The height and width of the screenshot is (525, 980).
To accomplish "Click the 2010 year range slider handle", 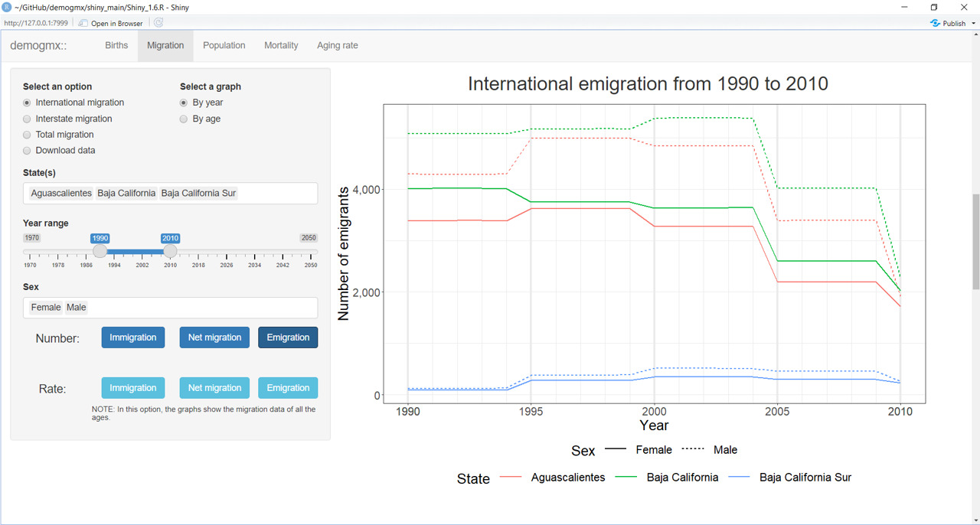I will (170, 252).
